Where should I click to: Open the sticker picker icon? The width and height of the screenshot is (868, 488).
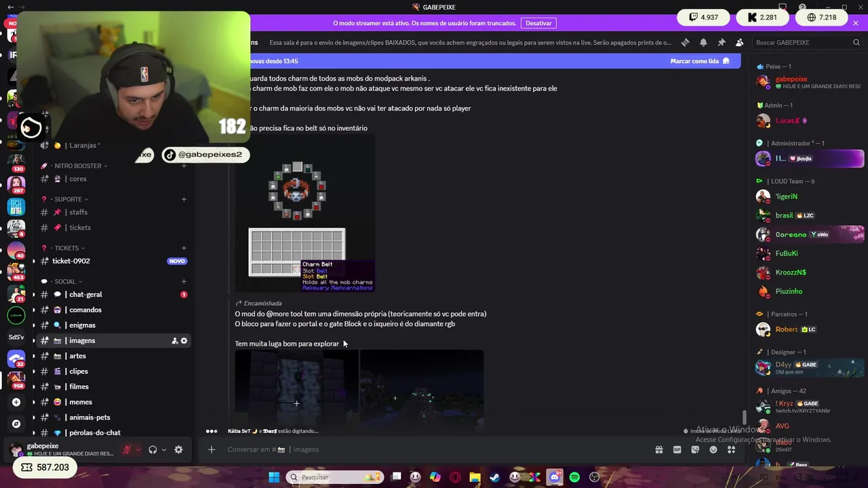tap(695, 449)
